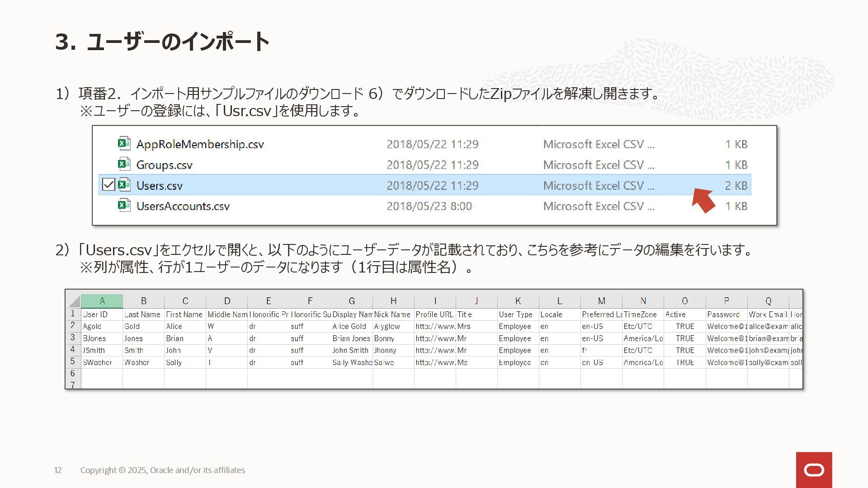Image resolution: width=868 pixels, height=488 pixels.
Task: Click the Locale header cell
Action: point(560,314)
